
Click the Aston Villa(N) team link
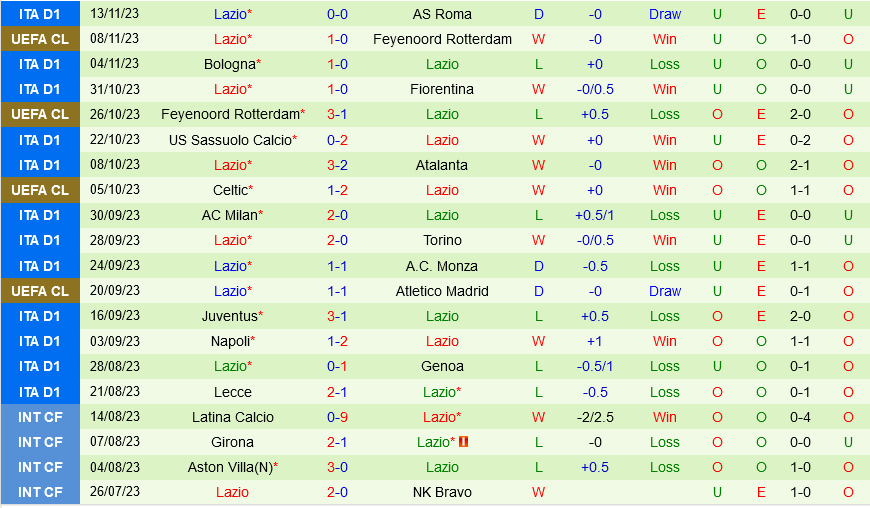(x=232, y=467)
